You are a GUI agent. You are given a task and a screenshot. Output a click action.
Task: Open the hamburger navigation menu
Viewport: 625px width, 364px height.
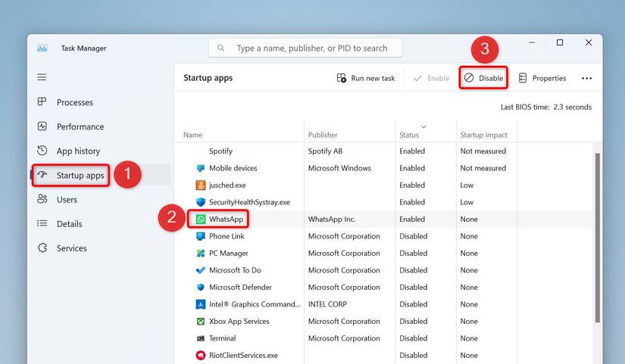coord(42,77)
